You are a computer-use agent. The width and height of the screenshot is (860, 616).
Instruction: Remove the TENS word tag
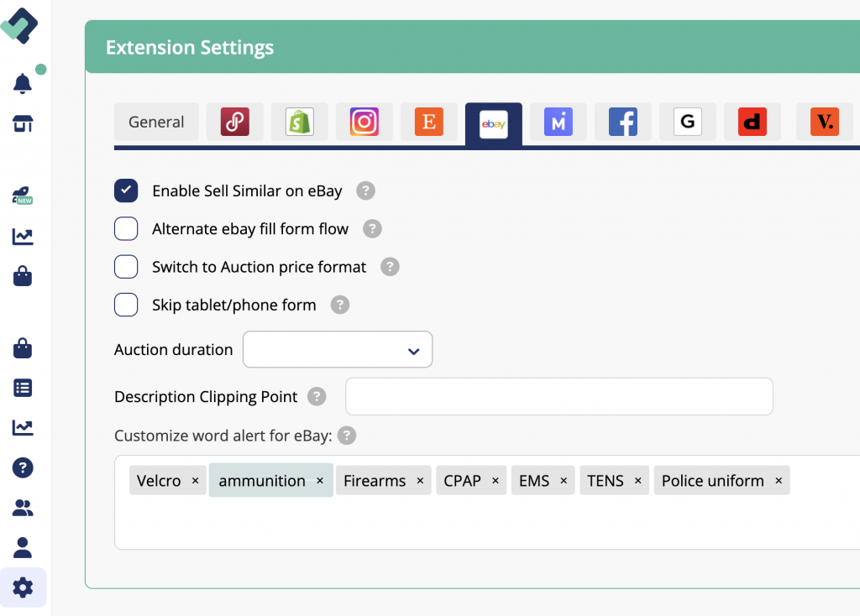[638, 481]
